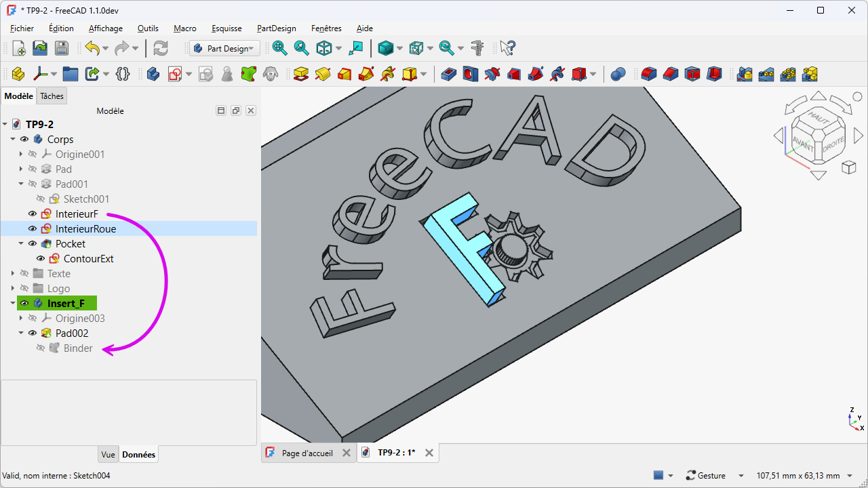Hide the Pocket feature via eye icon
Image resolution: width=868 pixels, height=488 pixels.
(33, 244)
